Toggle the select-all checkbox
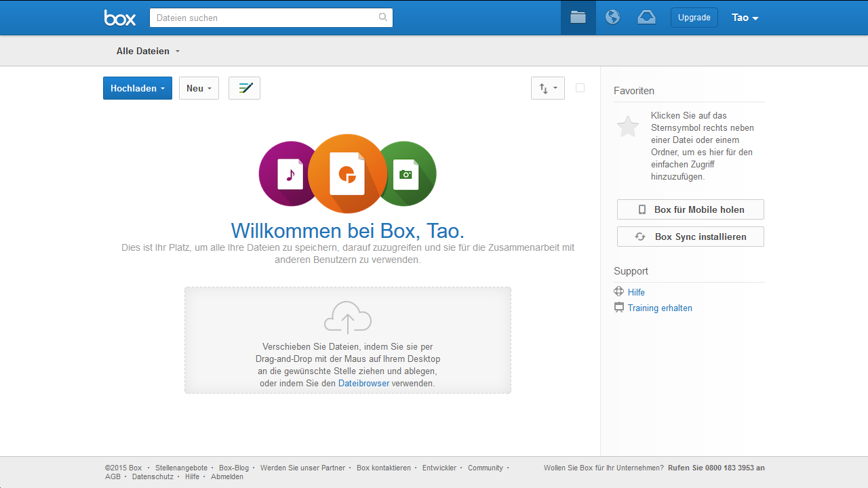The width and height of the screenshot is (868, 488). [580, 87]
